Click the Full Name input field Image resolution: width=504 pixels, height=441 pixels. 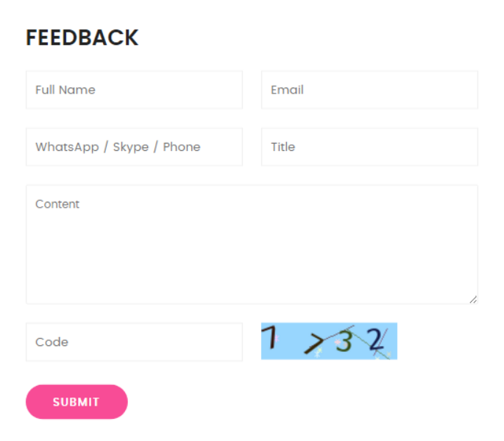point(134,90)
